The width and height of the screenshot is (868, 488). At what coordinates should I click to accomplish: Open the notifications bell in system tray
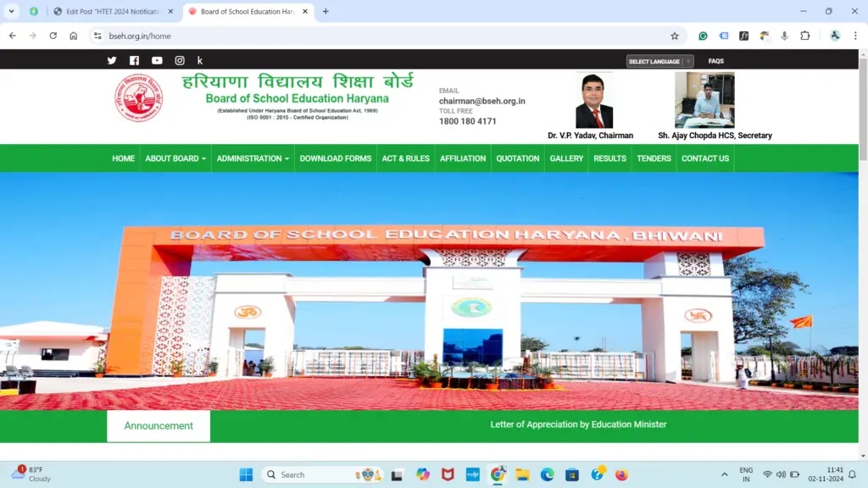[853, 474]
